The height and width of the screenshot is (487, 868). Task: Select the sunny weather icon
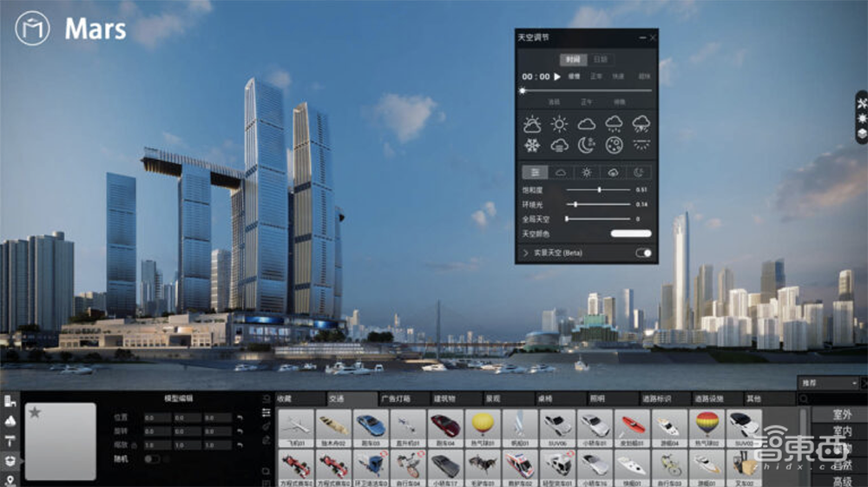[559, 124]
